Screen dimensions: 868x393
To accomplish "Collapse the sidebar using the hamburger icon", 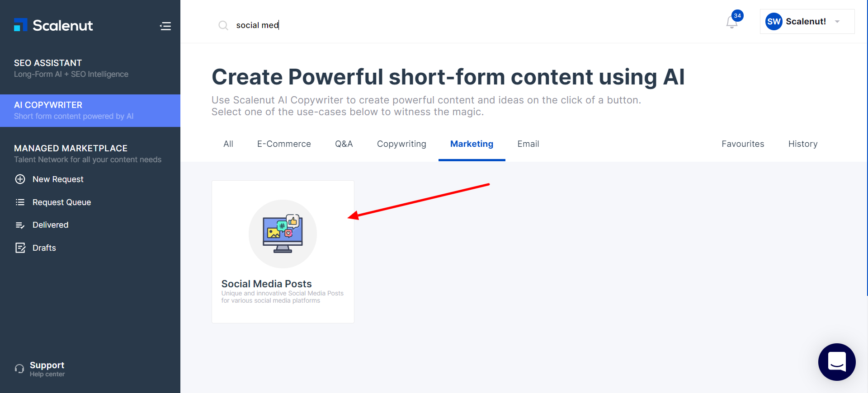I will point(165,26).
